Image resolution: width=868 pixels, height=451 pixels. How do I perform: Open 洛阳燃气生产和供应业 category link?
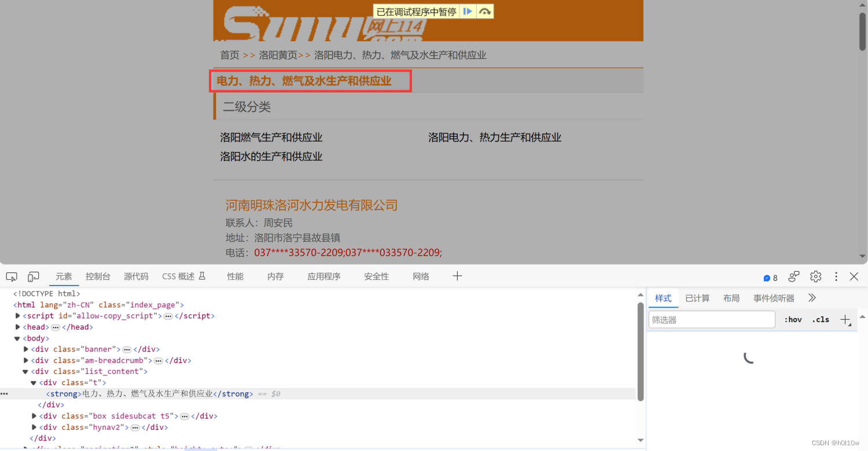(271, 138)
